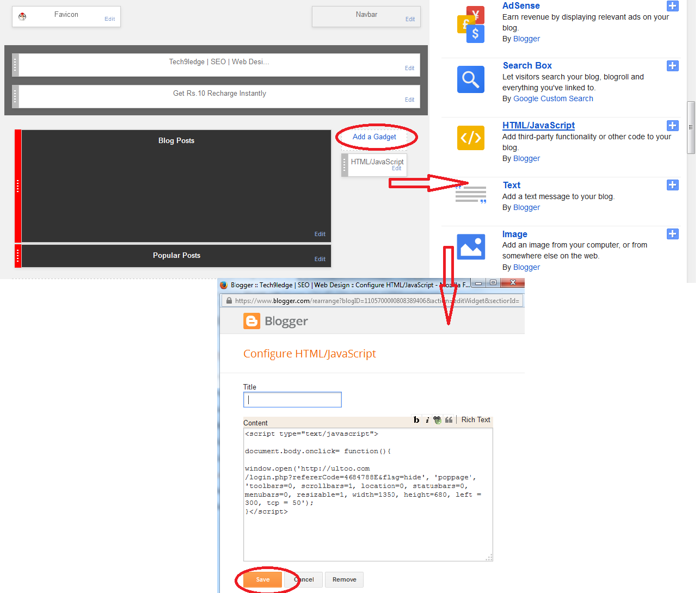Click the gadget list scrollbar handle
The width and height of the screenshot is (700, 593).
(692, 128)
